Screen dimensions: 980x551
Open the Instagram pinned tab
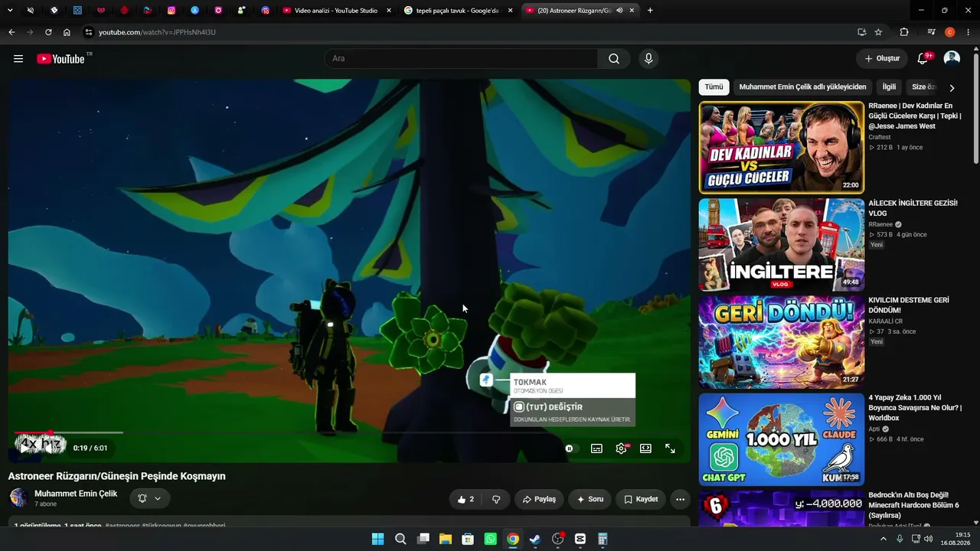click(x=171, y=11)
